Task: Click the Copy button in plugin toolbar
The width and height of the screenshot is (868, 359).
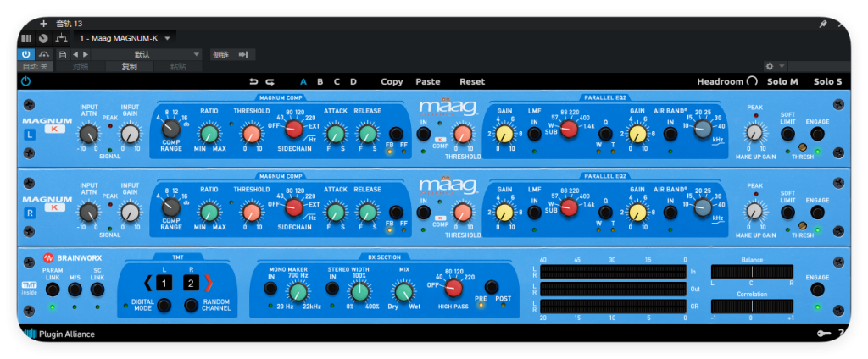Action: pos(392,82)
